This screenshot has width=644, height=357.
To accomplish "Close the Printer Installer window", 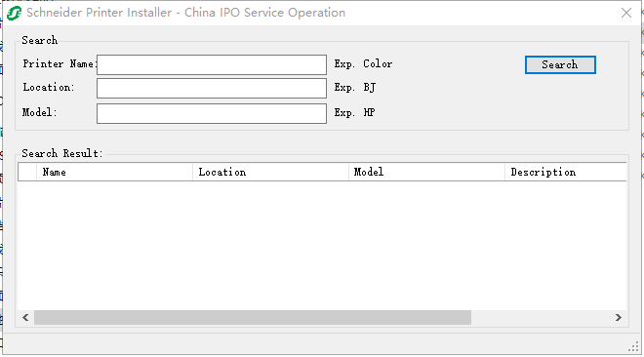I will click(x=626, y=13).
